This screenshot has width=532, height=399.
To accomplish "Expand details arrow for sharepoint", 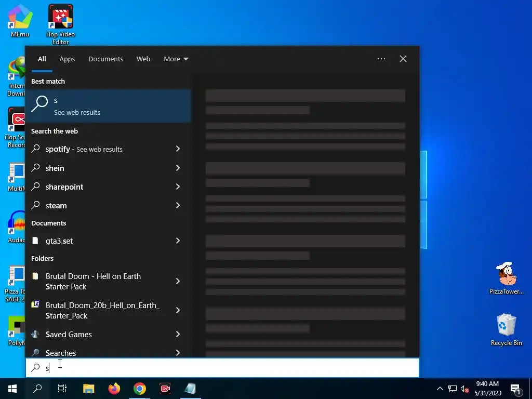I will tap(178, 187).
